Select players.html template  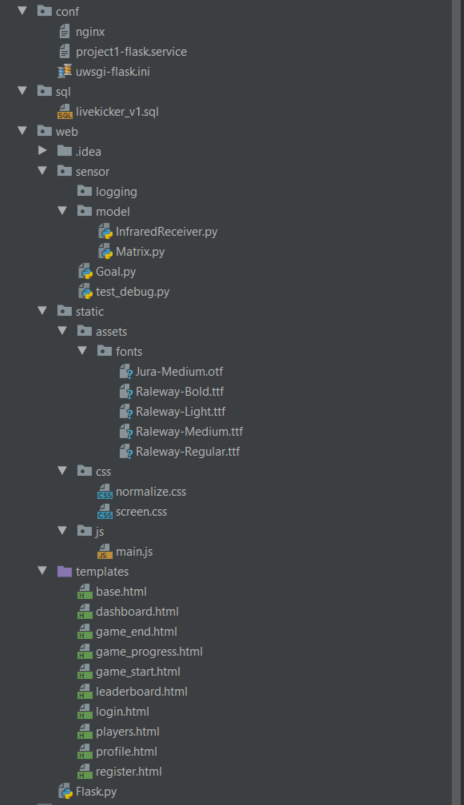coord(128,732)
